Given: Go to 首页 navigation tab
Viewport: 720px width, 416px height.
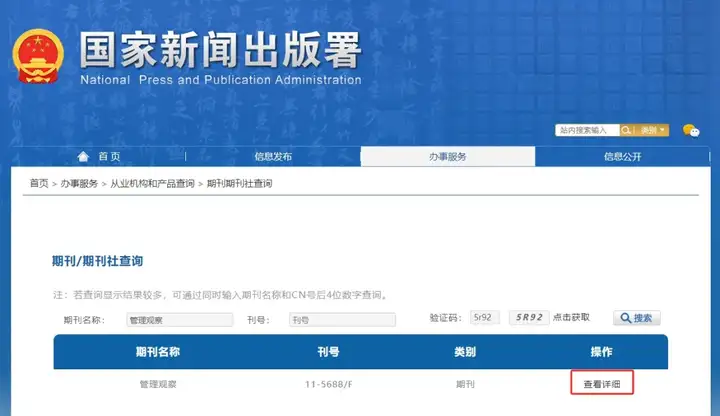Looking at the screenshot, I should click(109, 157).
